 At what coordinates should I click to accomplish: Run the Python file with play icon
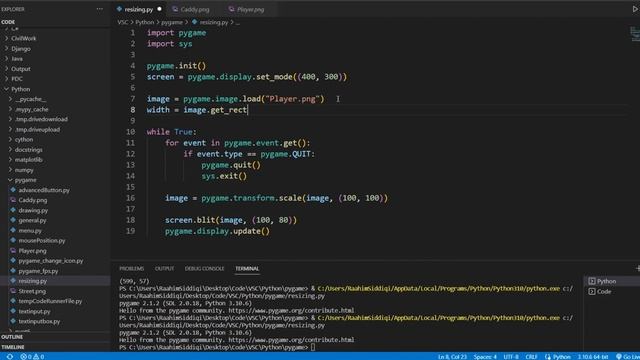point(636,9)
